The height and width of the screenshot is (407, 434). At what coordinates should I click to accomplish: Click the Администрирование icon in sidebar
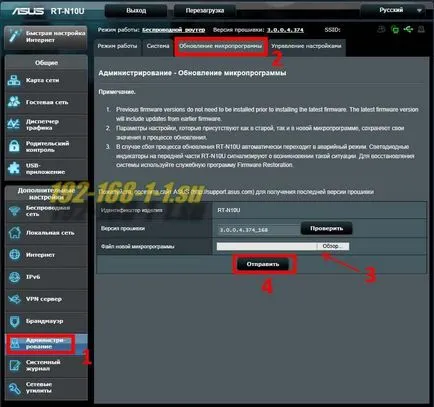coord(15,343)
